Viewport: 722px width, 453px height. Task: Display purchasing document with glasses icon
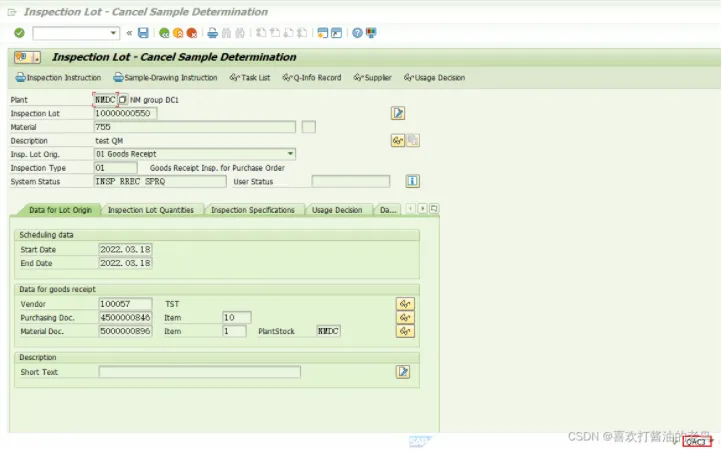(405, 318)
